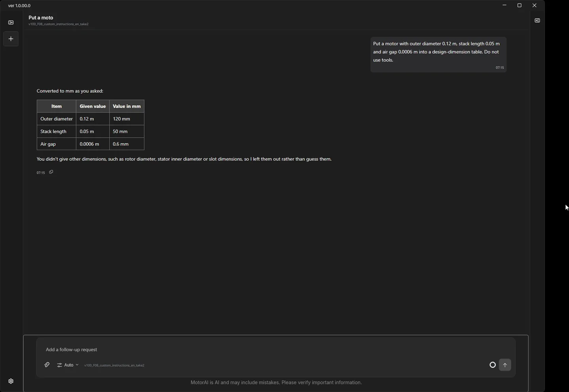This screenshot has height=392, width=569.
Task: Click the '0.6 mm' air gap cell
Action: (127, 144)
